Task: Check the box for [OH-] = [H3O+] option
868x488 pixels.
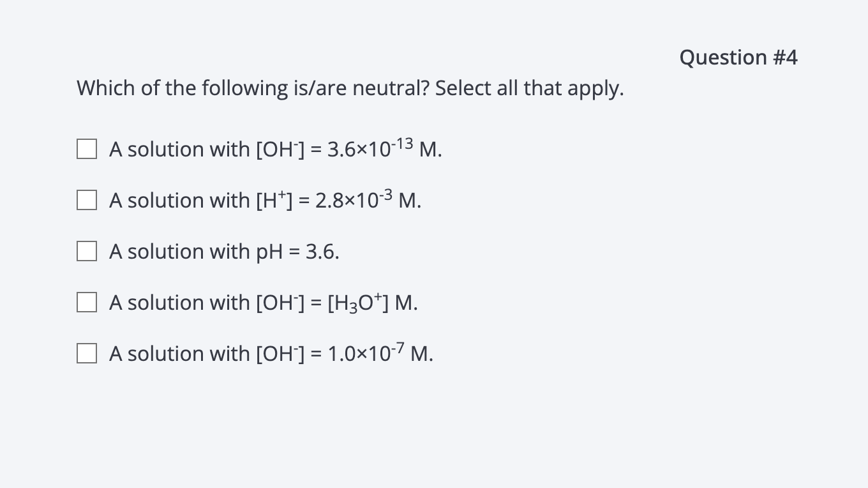Action: (x=86, y=301)
